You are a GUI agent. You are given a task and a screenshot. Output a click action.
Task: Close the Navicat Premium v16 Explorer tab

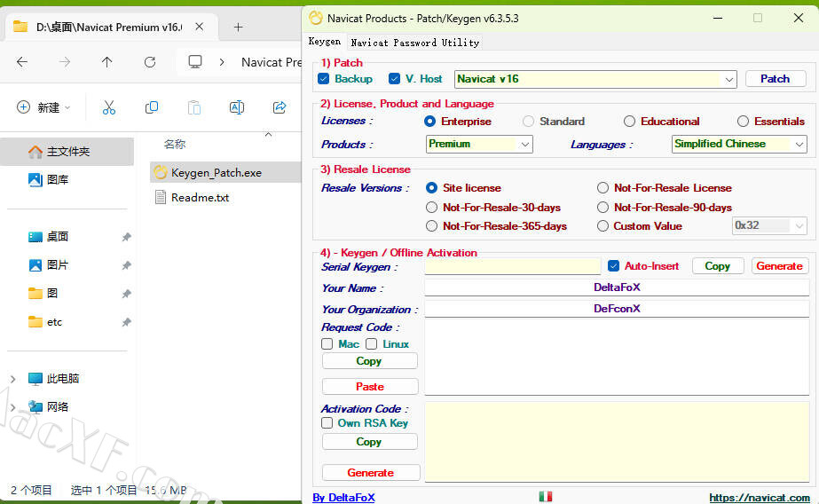pos(199,27)
